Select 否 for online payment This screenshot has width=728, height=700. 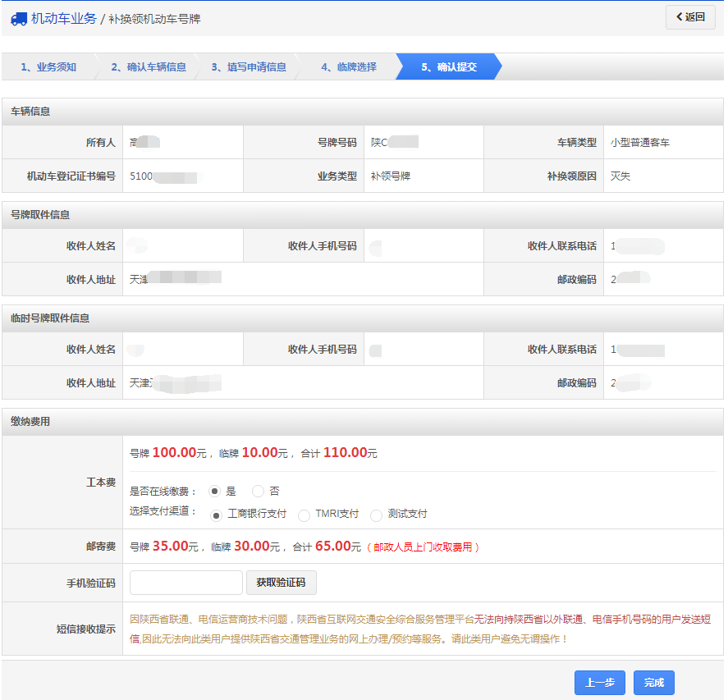258,492
